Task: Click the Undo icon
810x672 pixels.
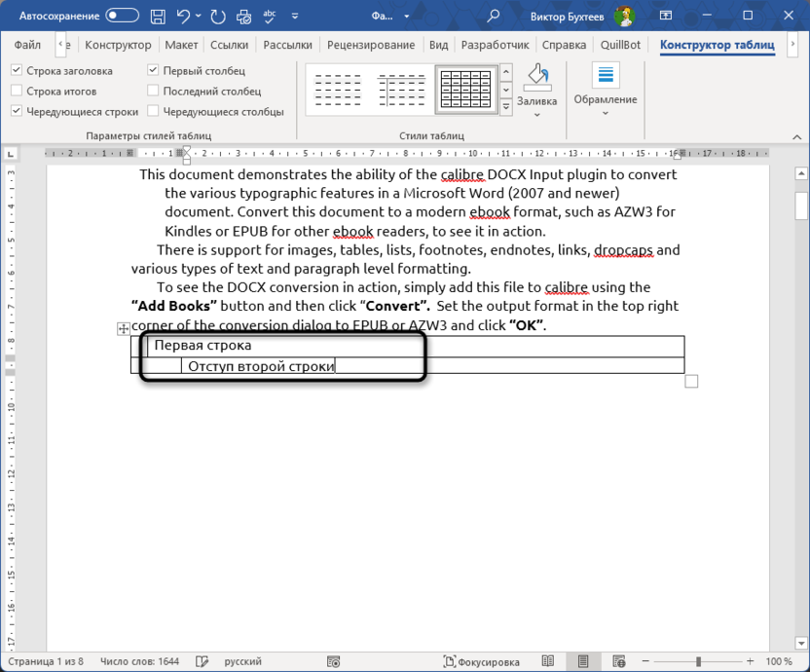Action: [184, 15]
